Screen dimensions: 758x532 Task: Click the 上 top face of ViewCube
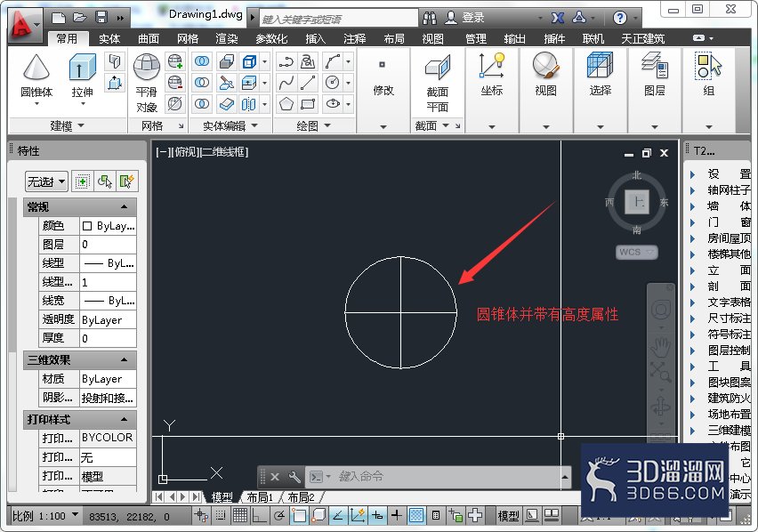[x=637, y=201]
